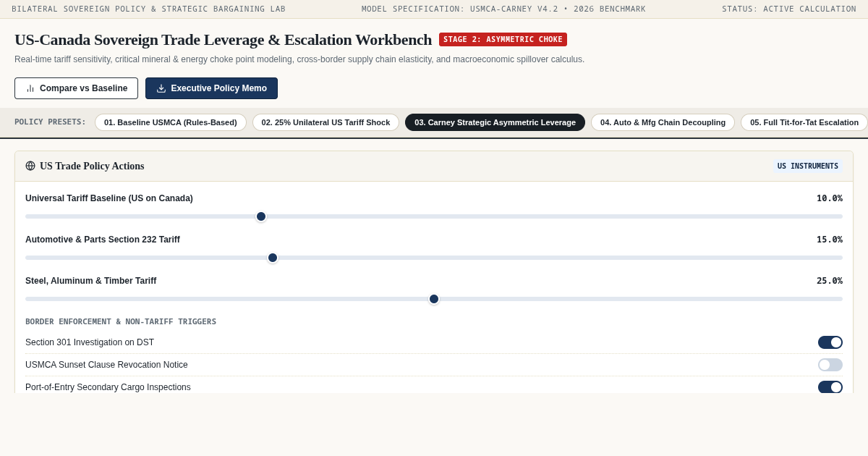
Task: Click the BORDER ENFORCEMENT & NON-TARIFF TRIGGERS label
Action: (x=121, y=322)
